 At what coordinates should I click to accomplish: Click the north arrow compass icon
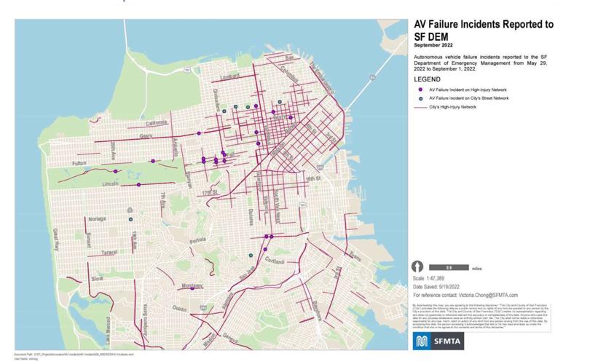pyautogui.click(x=419, y=267)
